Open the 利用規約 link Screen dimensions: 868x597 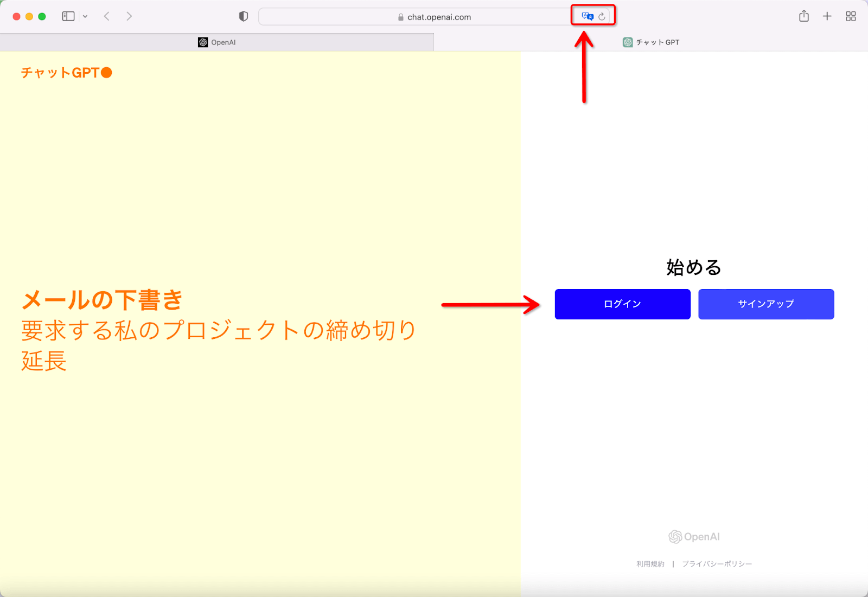(x=650, y=564)
